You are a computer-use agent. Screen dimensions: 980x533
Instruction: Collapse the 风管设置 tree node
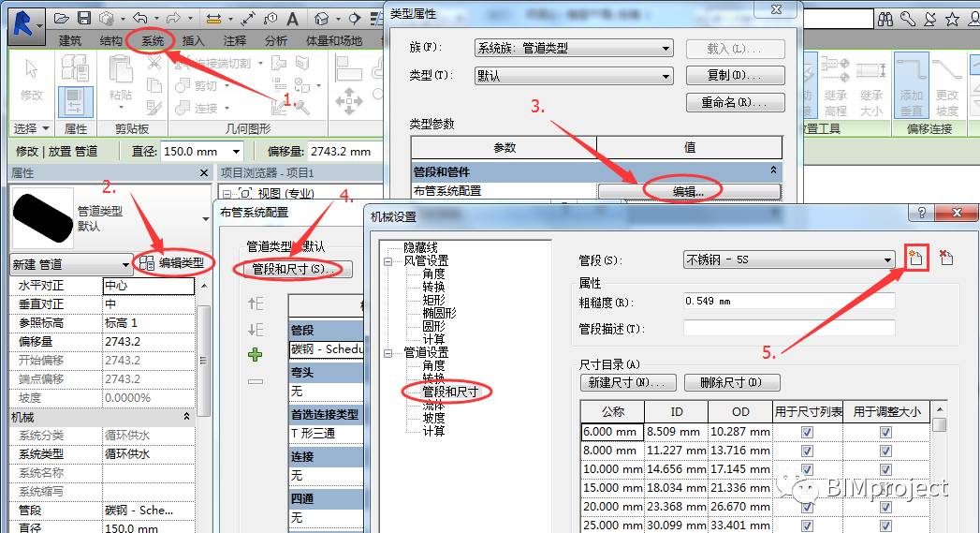coord(388,260)
